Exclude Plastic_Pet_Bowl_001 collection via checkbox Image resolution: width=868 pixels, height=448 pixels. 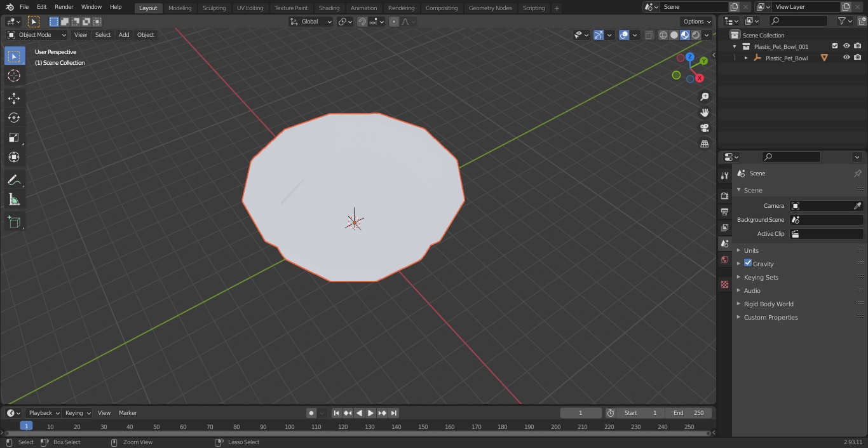835,46
